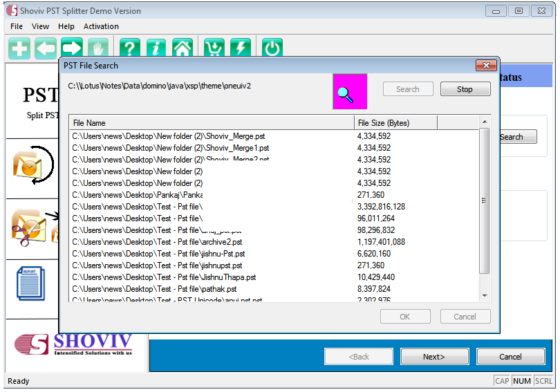Screen dimensions: 560x392
Task: Click the blue report document icon
Action: [30, 283]
